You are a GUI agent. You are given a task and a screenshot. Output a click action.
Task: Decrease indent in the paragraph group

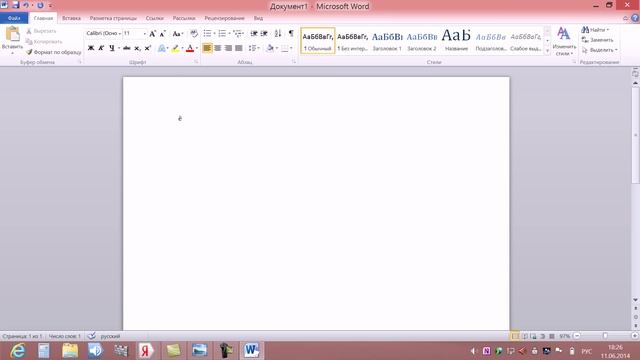click(x=253, y=33)
